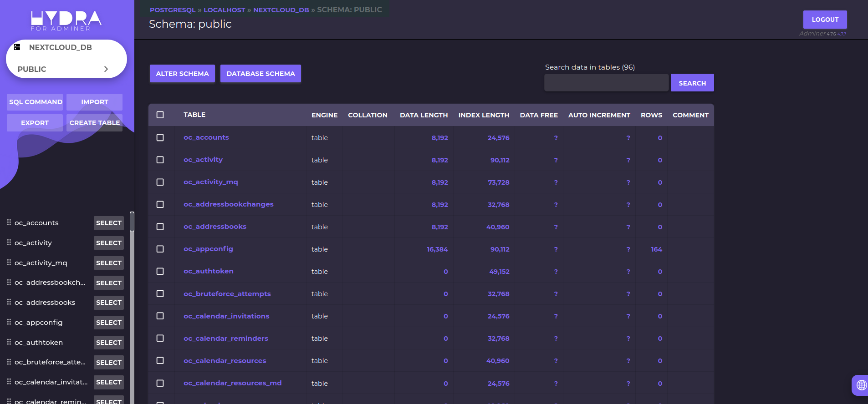The height and width of the screenshot is (404, 868).
Task: Open the IMPORT page
Action: [95, 102]
